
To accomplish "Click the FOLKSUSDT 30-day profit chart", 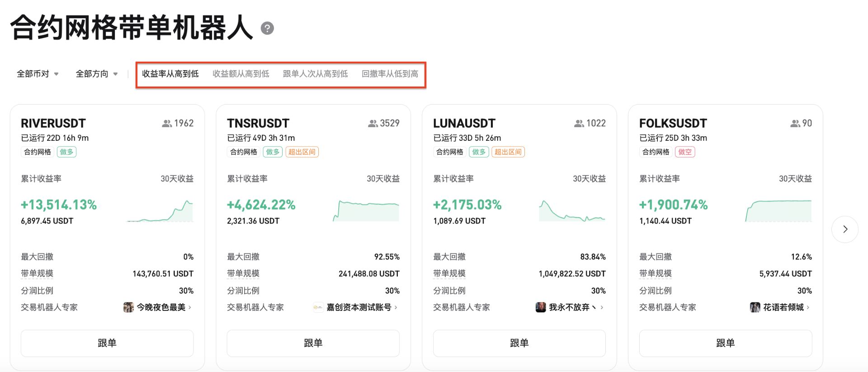I will (778, 211).
